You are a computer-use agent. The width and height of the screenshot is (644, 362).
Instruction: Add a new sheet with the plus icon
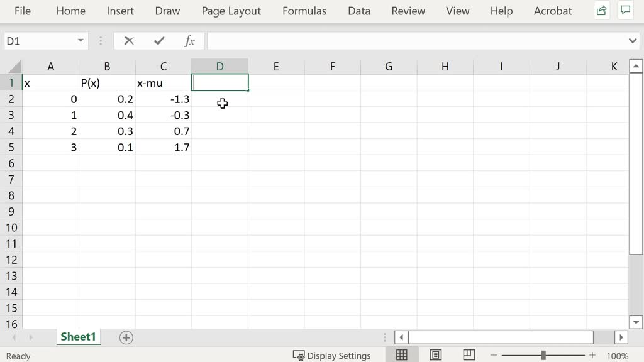[x=126, y=337]
